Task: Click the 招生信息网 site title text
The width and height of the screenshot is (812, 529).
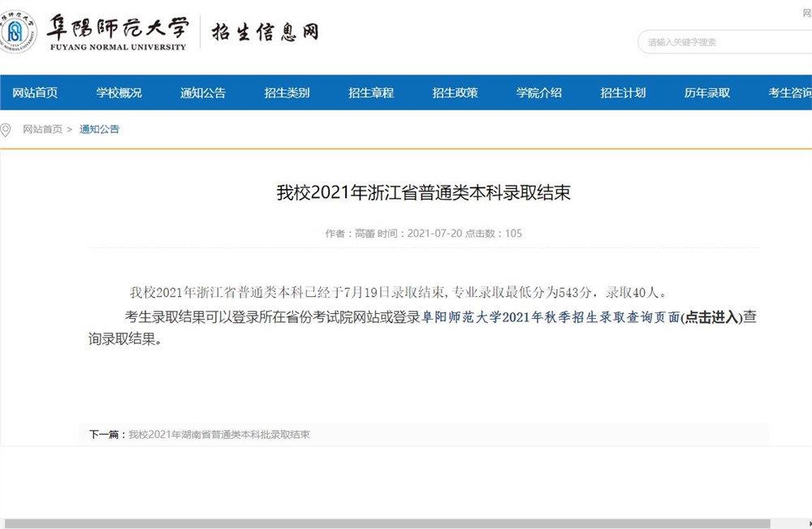Action: [x=265, y=32]
